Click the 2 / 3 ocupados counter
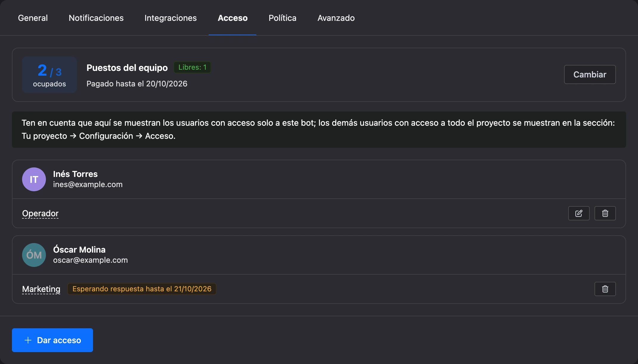 (x=49, y=75)
